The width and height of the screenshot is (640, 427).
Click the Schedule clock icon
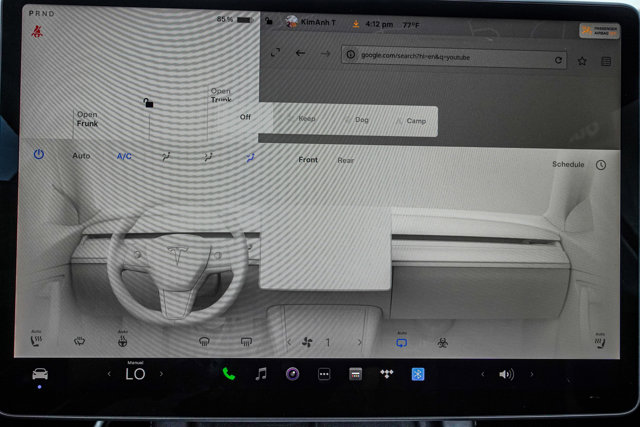[x=601, y=165]
